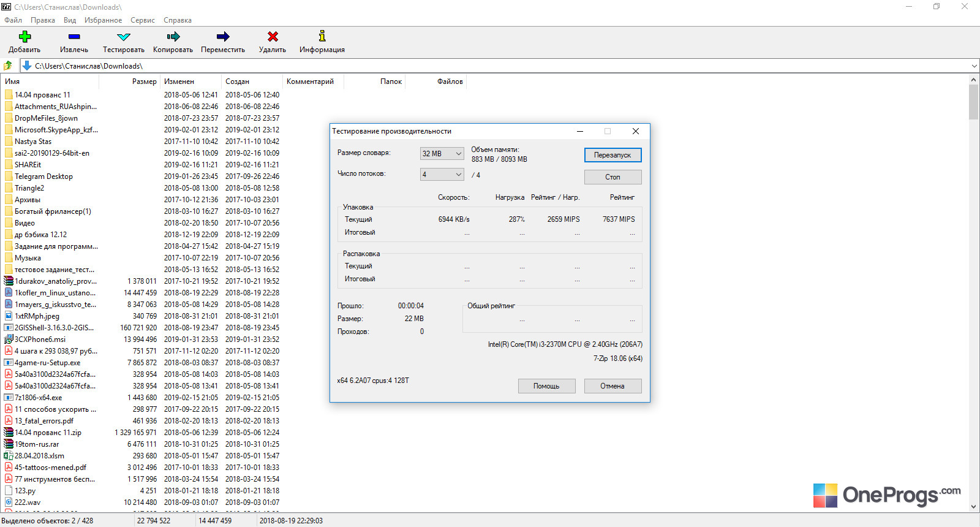Open the Правка menu
The image size is (980, 527).
click(x=43, y=20)
